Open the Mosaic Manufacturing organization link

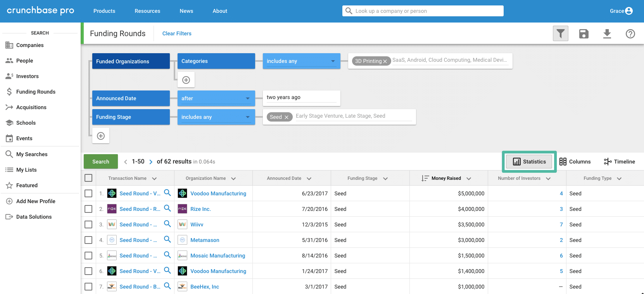tap(218, 256)
